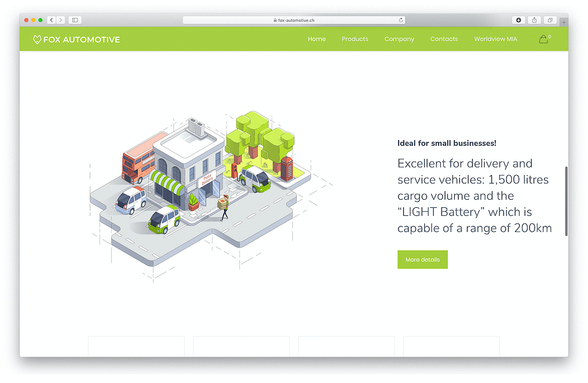The width and height of the screenshot is (588, 383).
Task: Open the Safari downloads icon
Action: coord(519,20)
